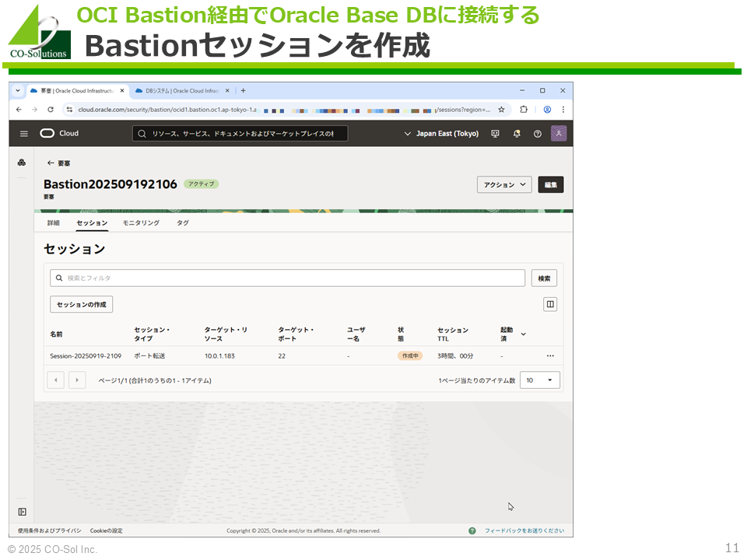This screenshot has width=747, height=560.
Task: Open the browser extensions puzzle icon
Action: click(524, 110)
